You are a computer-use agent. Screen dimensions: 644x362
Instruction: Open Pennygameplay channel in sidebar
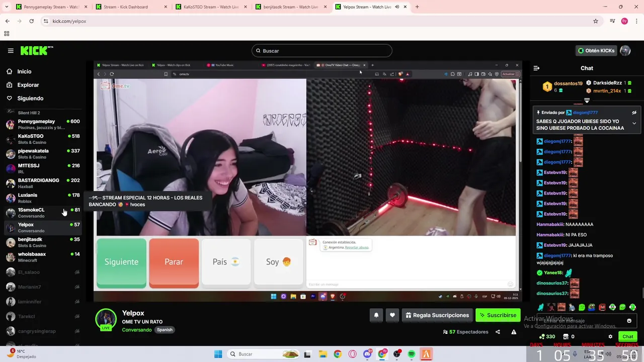43,124
